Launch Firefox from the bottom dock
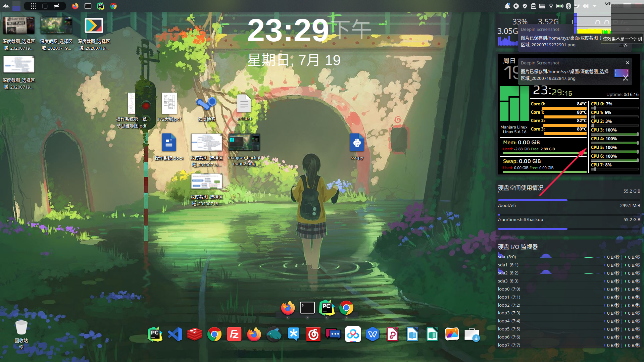644x362 pixels. (x=254, y=334)
